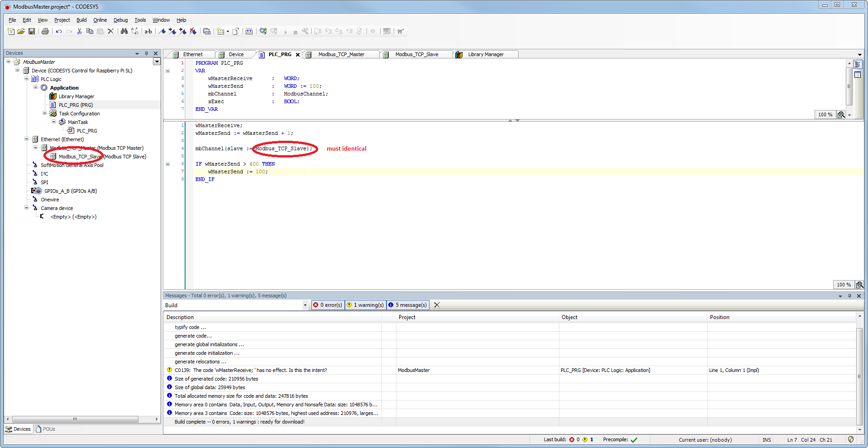Click the Cut scissors icon
Image resolution: width=868 pixels, height=448 pixels.
point(79,31)
